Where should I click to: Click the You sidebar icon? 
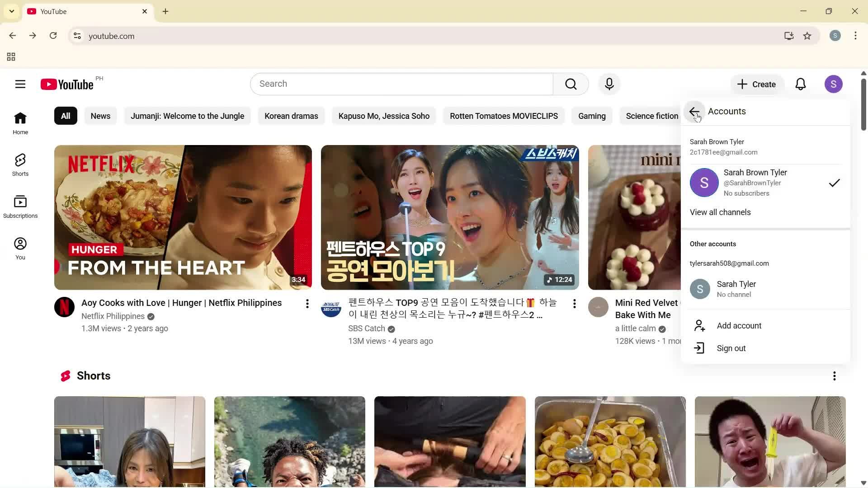pyautogui.click(x=20, y=247)
